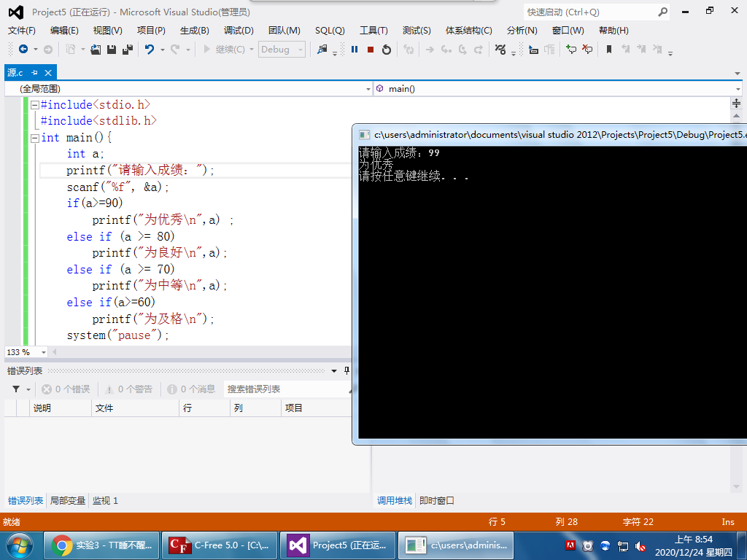The image size is (747, 560).
Task: Click the taskbar volume speaker icon
Action: [640, 546]
